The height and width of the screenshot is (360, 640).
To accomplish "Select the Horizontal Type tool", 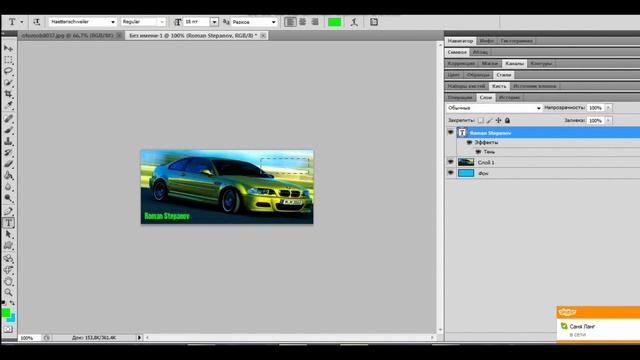I will coord(9,223).
